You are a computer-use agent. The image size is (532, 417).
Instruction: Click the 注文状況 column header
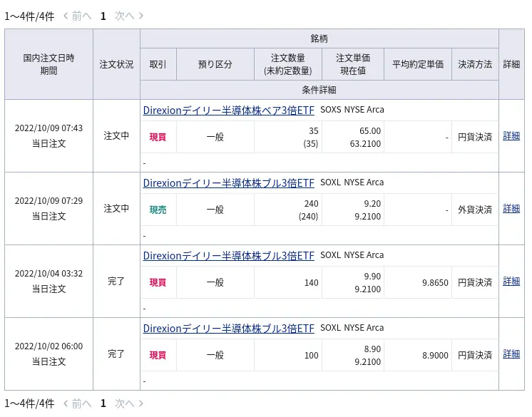[x=116, y=64]
